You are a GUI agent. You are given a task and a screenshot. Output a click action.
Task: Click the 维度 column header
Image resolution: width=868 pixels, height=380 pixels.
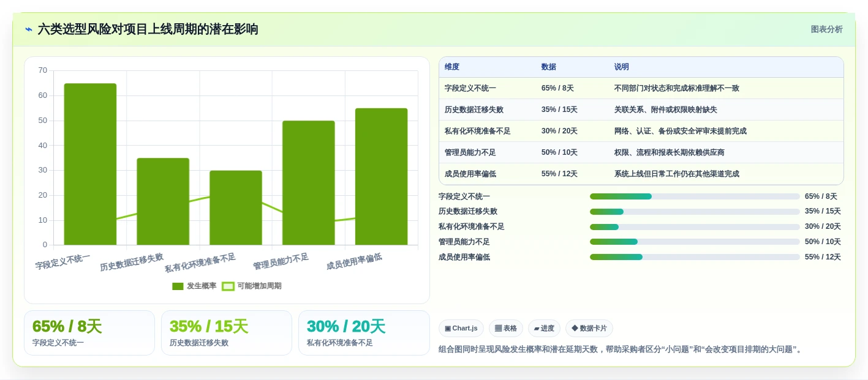(x=452, y=67)
